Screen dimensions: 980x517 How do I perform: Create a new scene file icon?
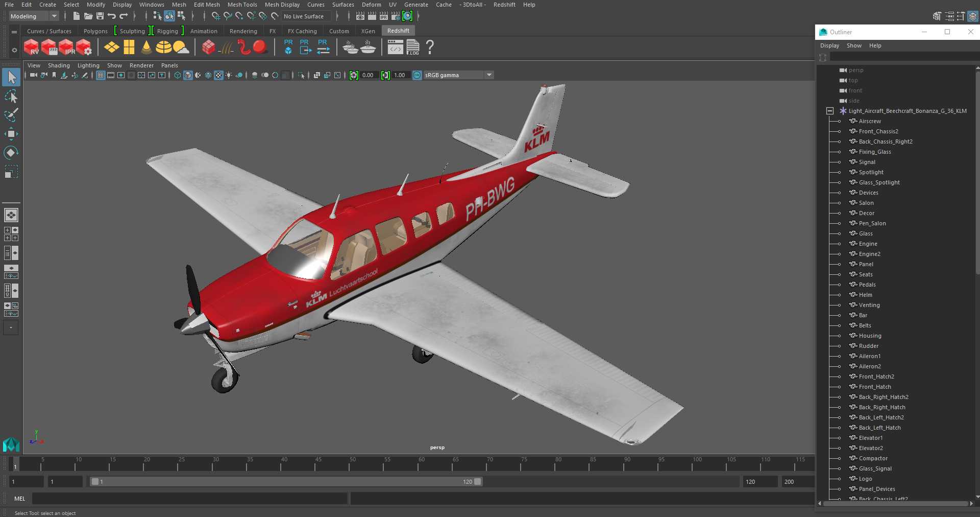[x=76, y=16]
